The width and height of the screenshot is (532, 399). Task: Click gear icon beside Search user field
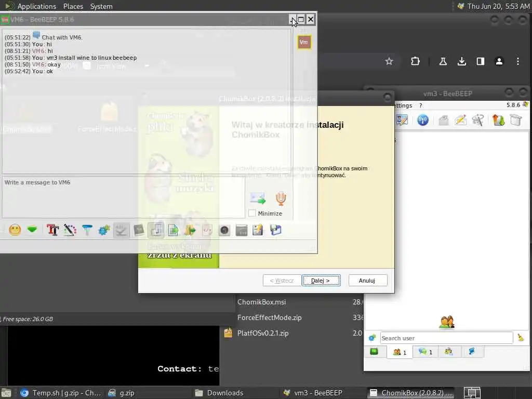tap(372, 338)
